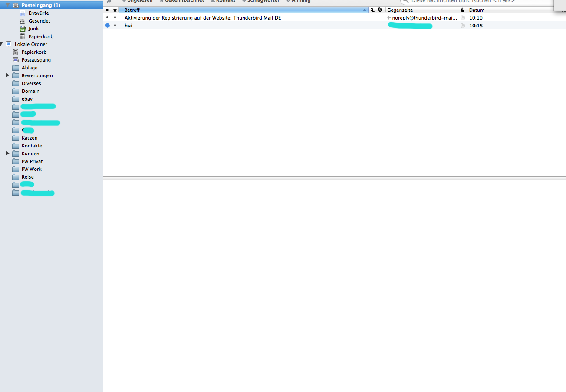
Task: Open the 'Aktivierung der Registrierung' message subject
Action: pos(203,18)
